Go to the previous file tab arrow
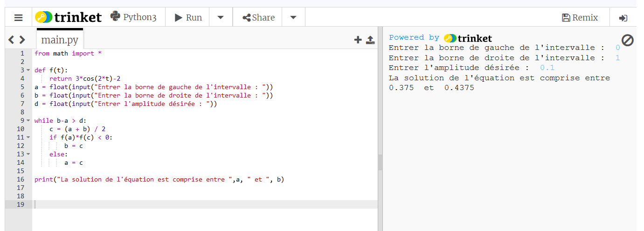644x231 pixels. (11, 40)
